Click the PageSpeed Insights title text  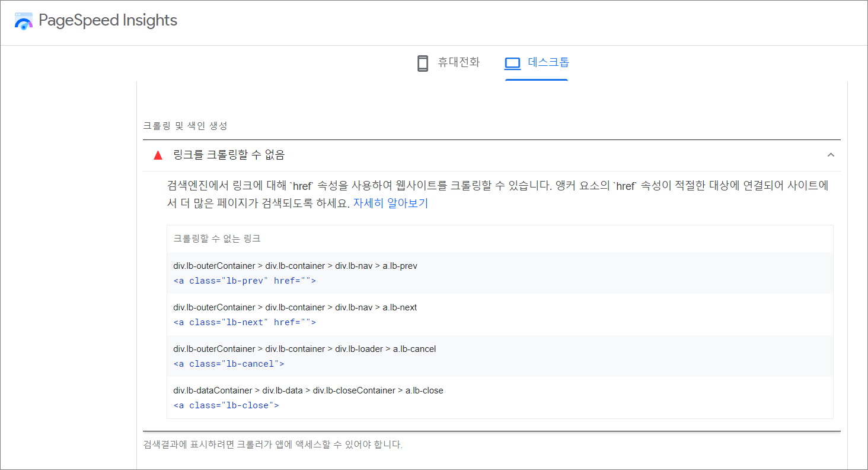click(108, 20)
